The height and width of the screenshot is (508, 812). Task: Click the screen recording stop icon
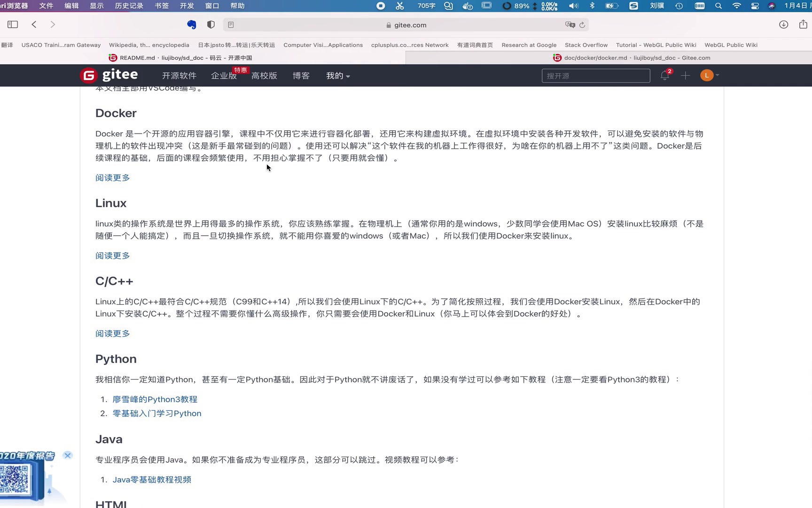coord(381,6)
